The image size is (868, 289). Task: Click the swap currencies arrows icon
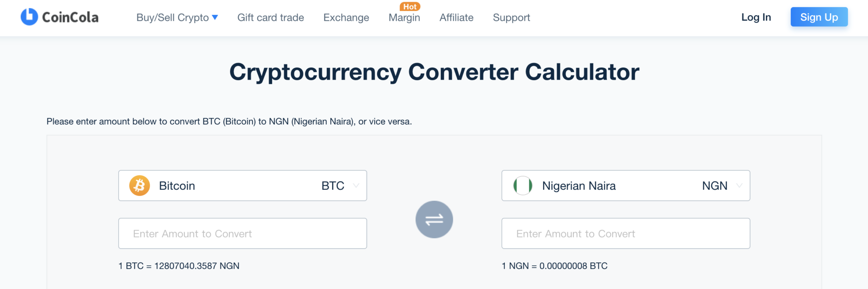[x=434, y=220]
